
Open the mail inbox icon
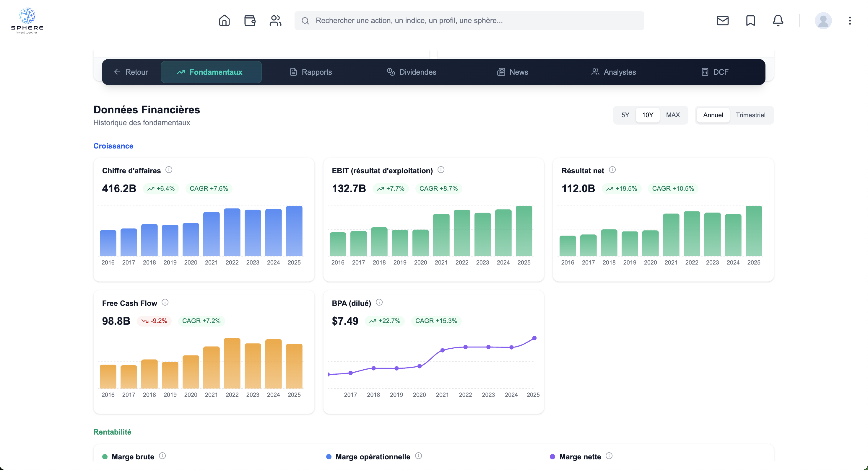[x=722, y=21]
